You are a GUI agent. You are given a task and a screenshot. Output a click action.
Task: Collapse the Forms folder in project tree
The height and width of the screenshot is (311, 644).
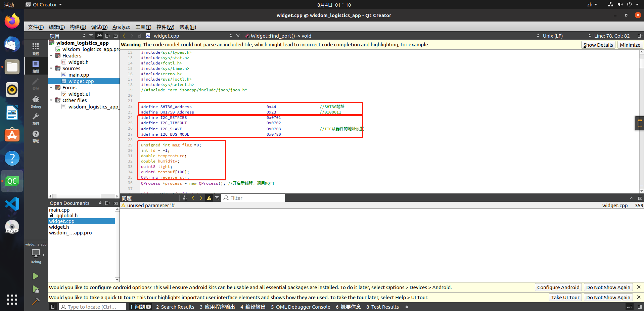[51, 88]
